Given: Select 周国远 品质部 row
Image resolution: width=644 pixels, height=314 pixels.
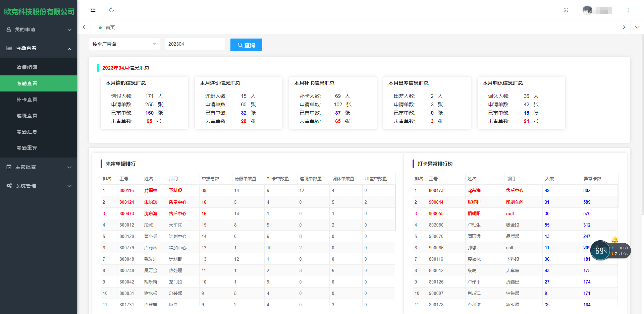Looking at the screenshot, I should click(515, 236).
